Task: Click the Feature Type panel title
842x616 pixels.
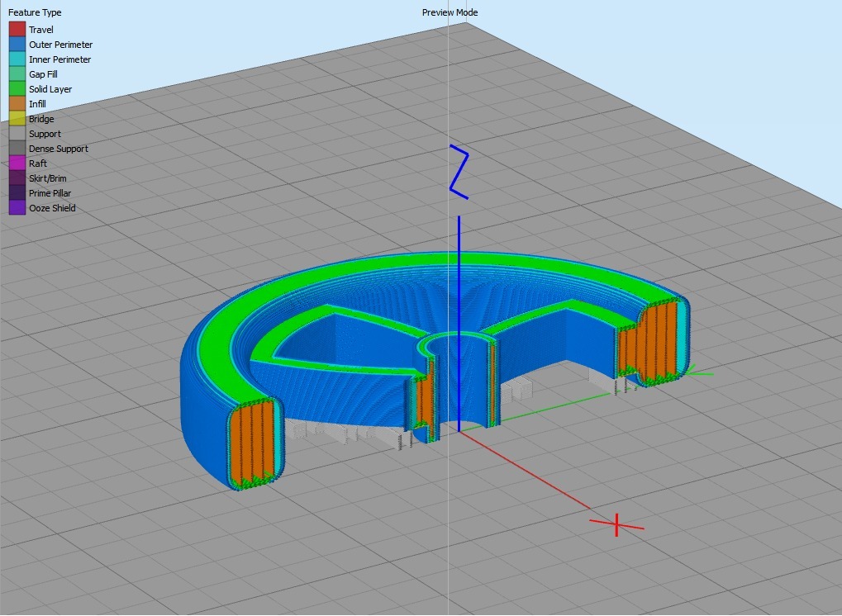Action: point(35,12)
